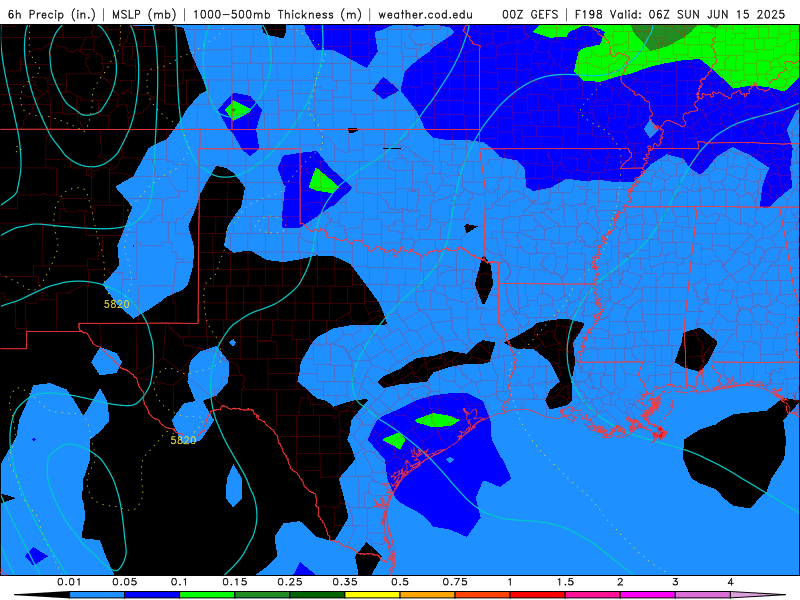Click the weather.cod.edu text
Viewport: 800px width, 600px height.
(x=425, y=15)
